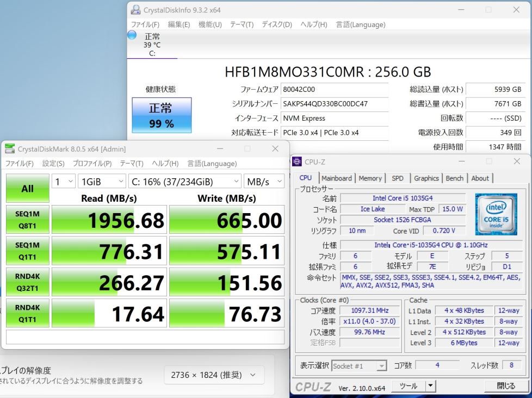Click the total host reads value 5939 GB
The height and width of the screenshot is (398, 532).
coord(496,90)
